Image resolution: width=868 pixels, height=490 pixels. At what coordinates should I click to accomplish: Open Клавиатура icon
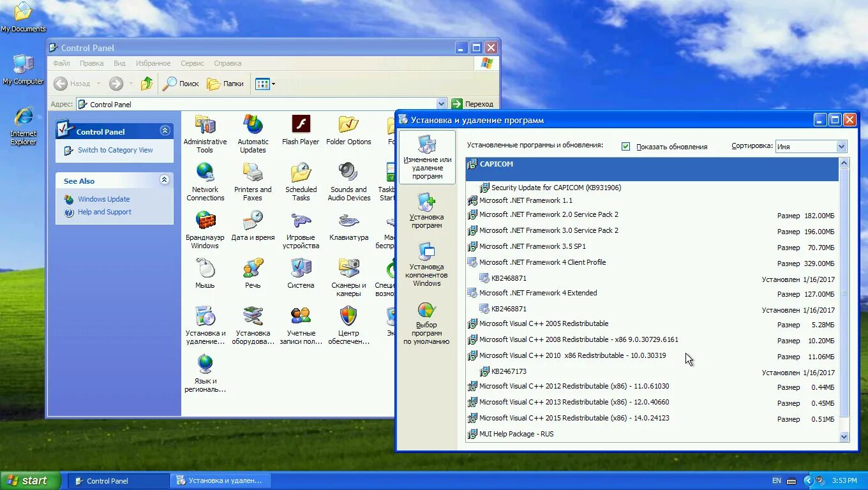tap(348, 226)
